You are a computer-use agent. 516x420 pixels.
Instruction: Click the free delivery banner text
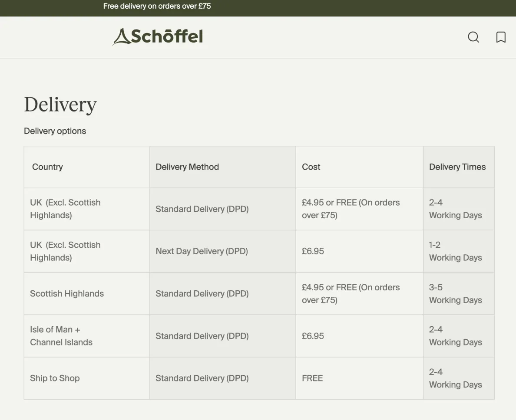coord(157,6)
